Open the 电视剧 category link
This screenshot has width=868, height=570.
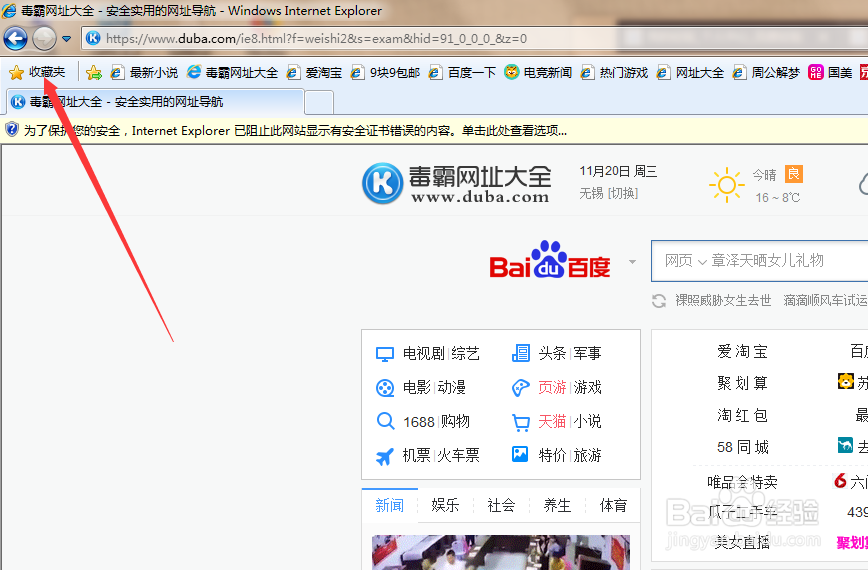424,353
